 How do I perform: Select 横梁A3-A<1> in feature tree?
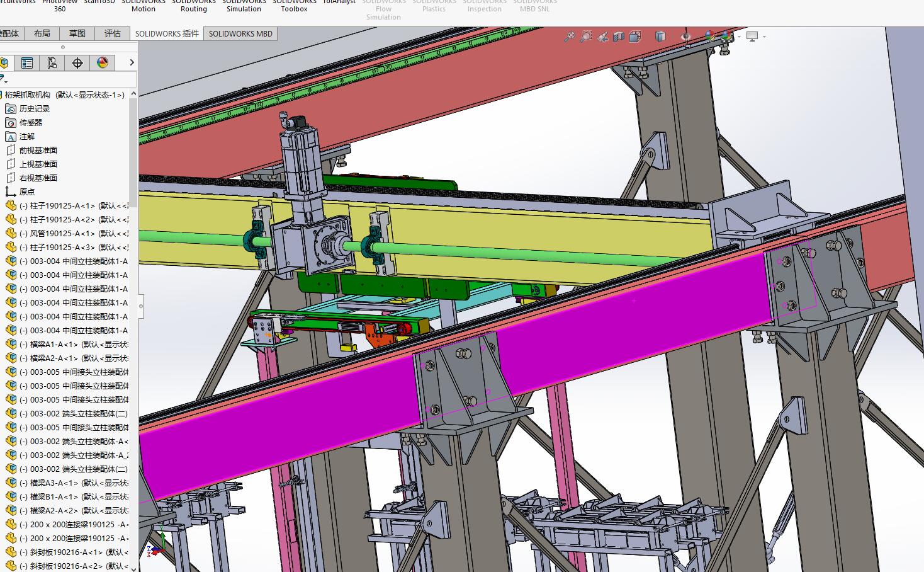(x=67, y=483)
